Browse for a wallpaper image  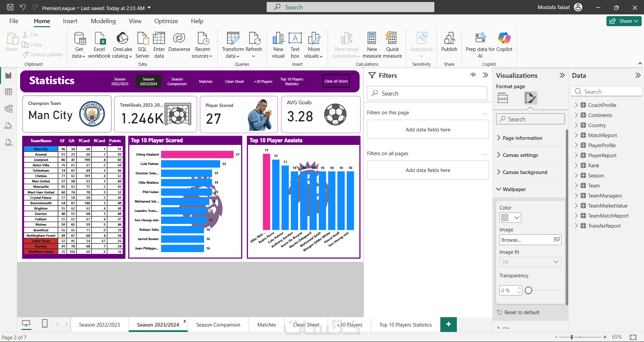(530, 240)
